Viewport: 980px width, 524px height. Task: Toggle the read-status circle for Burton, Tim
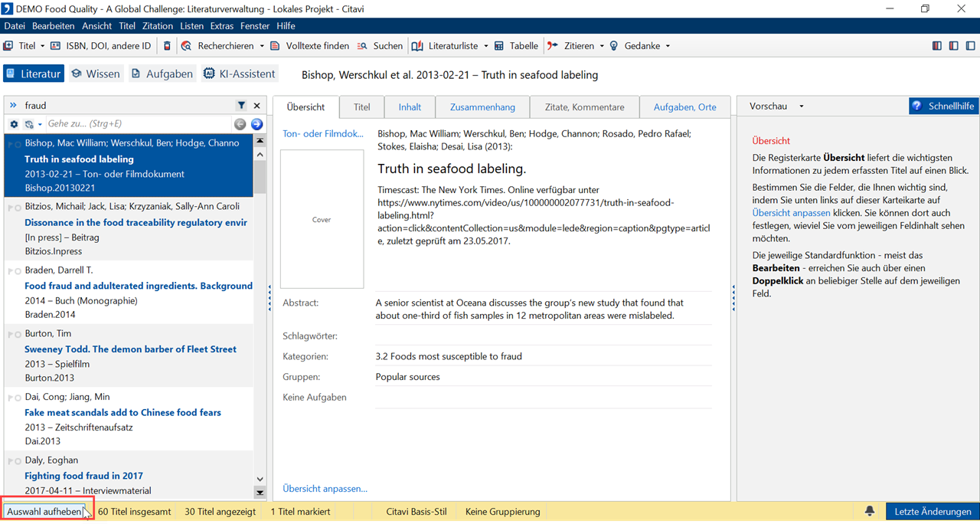coord(17,335)
